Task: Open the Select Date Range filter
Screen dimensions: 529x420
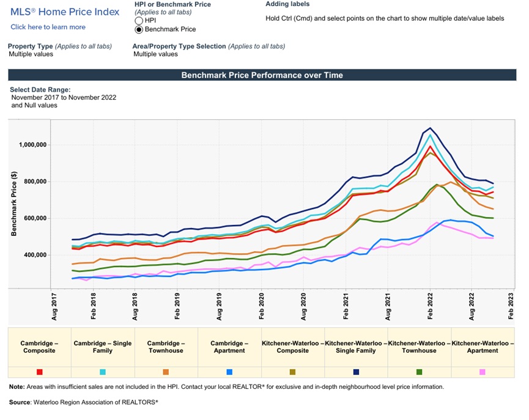Action: click(x=63, y=98)
